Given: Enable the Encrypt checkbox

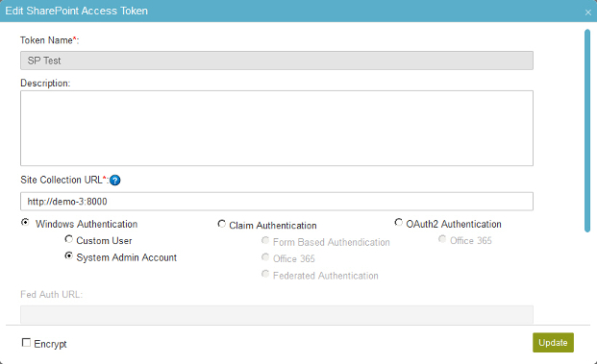Looking at the screenshot, I should coord(26,343).
